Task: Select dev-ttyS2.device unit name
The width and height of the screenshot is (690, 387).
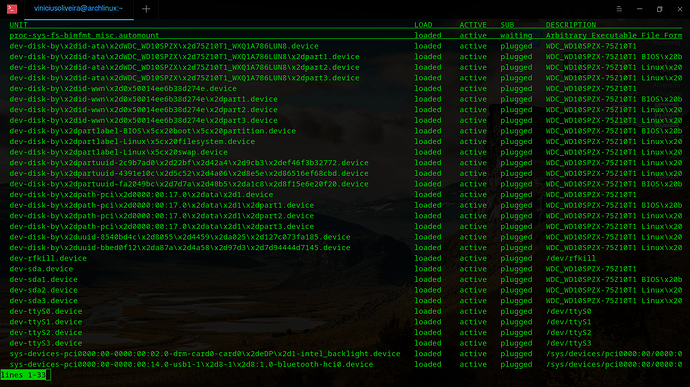Action: point(46,332)
